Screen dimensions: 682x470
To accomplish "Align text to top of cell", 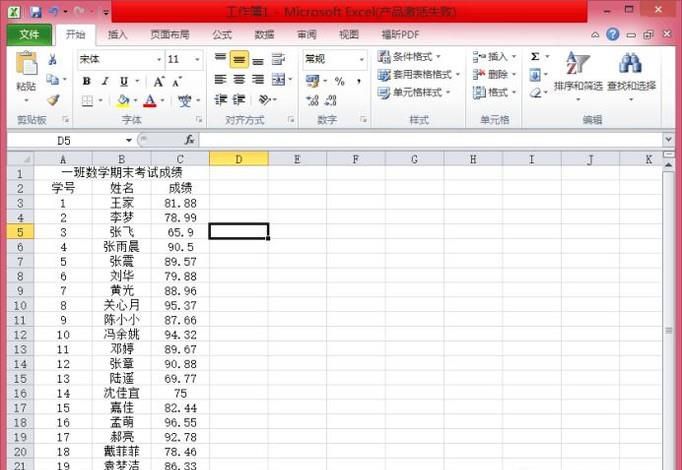I will (x=221, y=59).
